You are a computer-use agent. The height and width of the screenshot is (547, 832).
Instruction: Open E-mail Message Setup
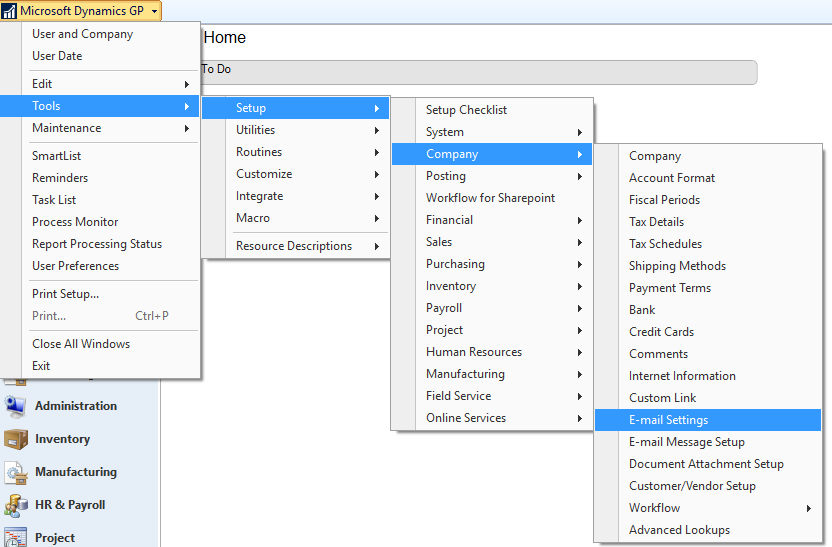pos(708,442)
